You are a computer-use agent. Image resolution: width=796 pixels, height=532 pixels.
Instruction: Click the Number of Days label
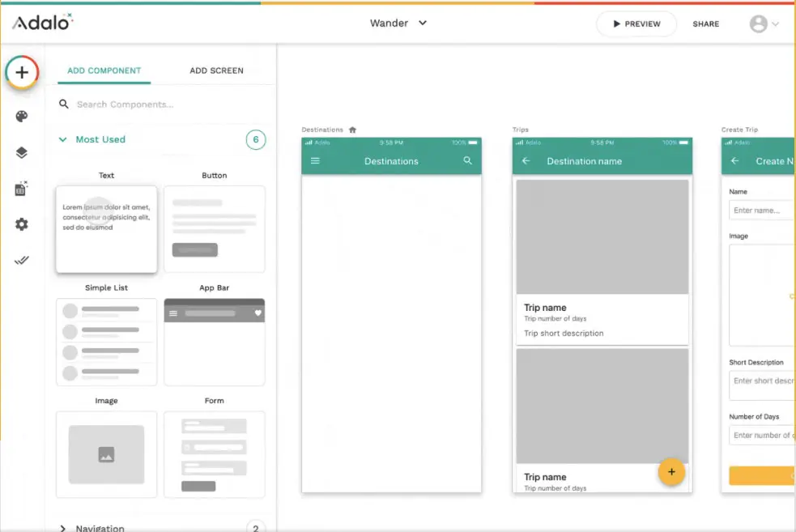coord(754,417)
